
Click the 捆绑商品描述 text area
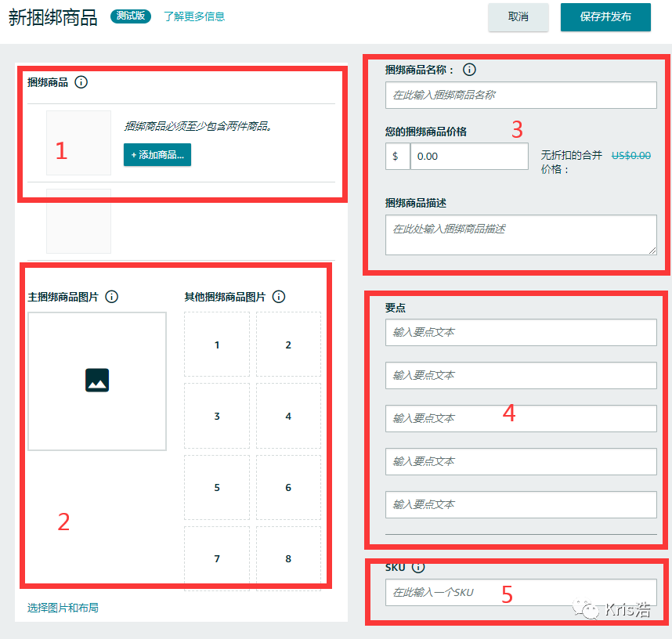[521, 234]
